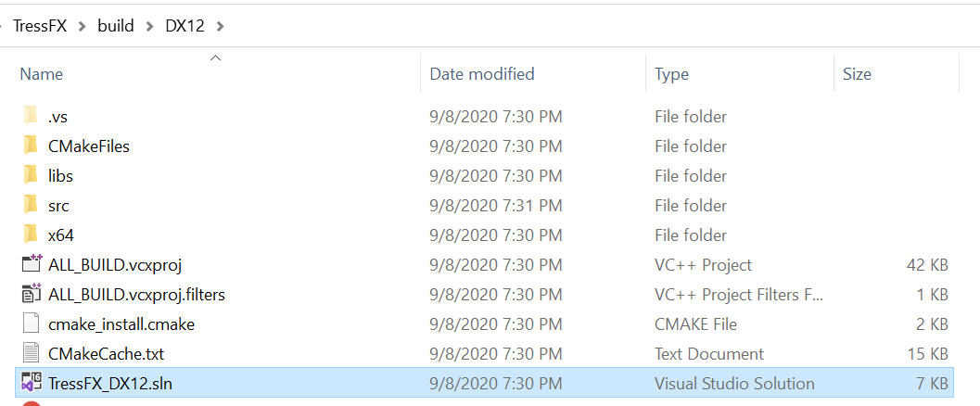Click the x64 folder icon
The height and width of the screenshot is (406, 980).
coord(31,235)
